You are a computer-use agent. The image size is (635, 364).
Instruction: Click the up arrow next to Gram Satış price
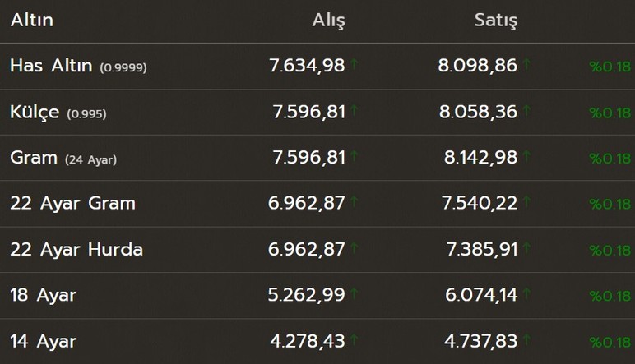tap(526, 155)
